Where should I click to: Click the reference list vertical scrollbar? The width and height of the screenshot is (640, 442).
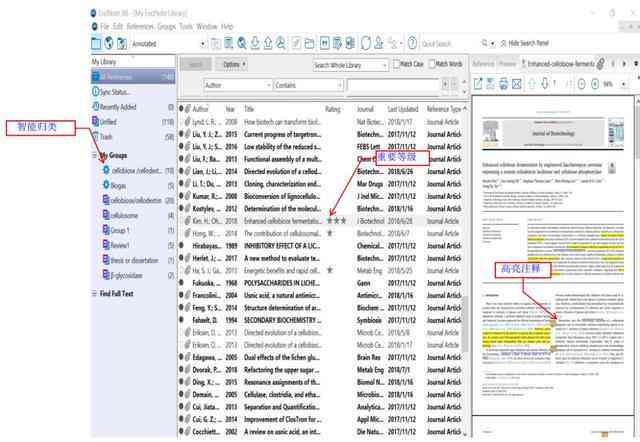point(465,322)
